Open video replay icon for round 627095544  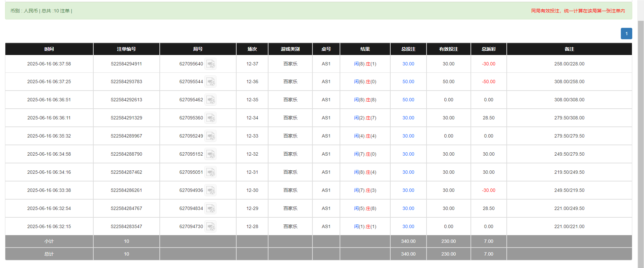click(x=210, y=82)
